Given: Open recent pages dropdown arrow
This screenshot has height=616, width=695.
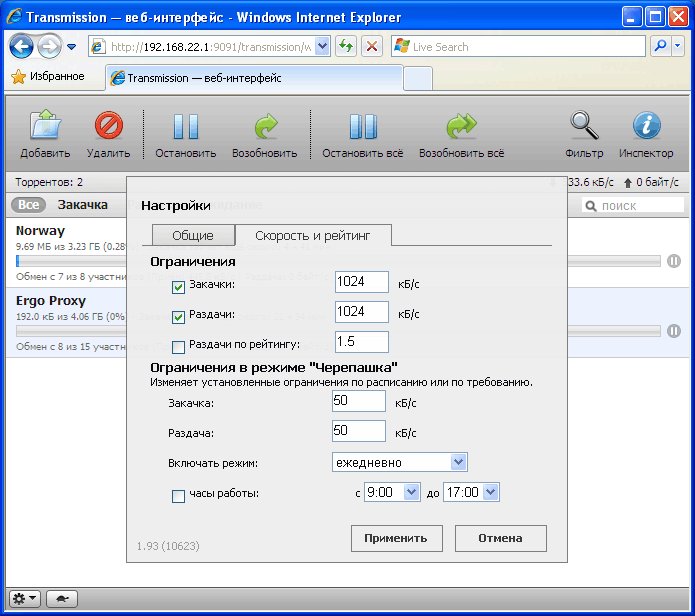Looking at the screenshot, I should 71,47.
